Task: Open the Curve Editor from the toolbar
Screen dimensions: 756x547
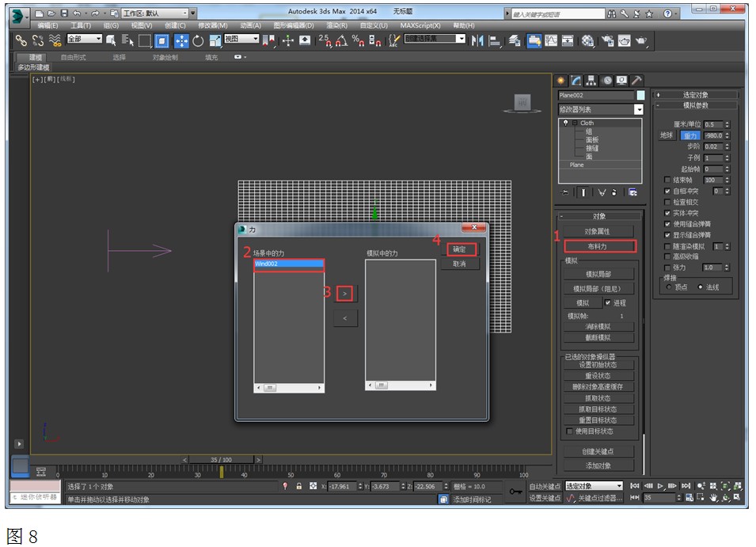Action: click(551, 41)
